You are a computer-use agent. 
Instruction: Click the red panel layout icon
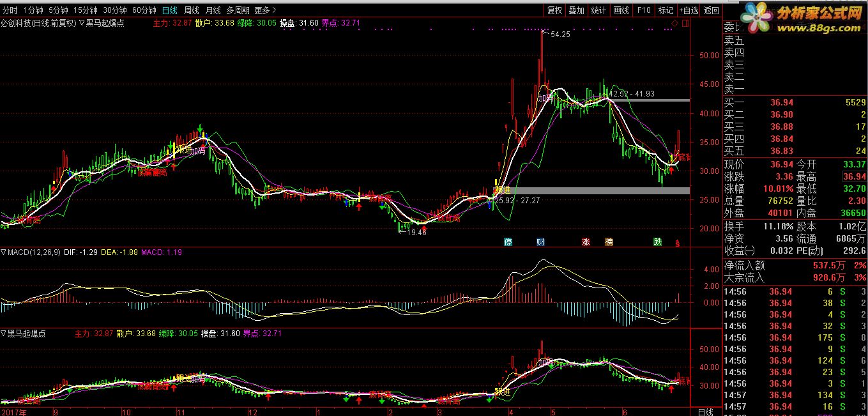tap(685, 23)
